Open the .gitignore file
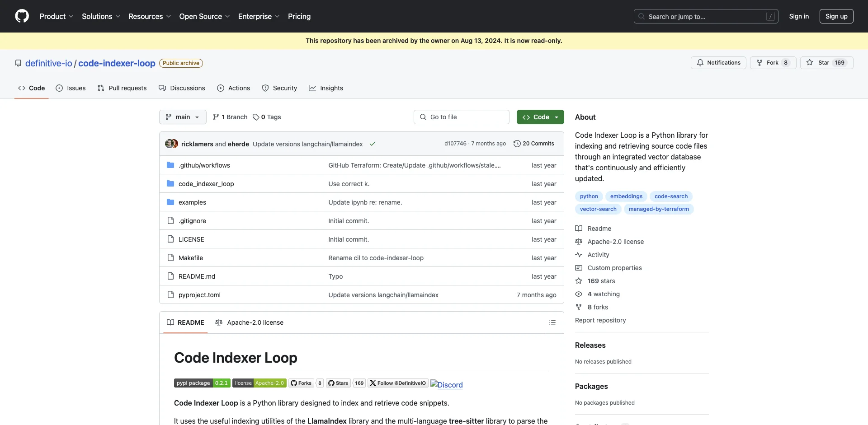 tap(192, 221)
